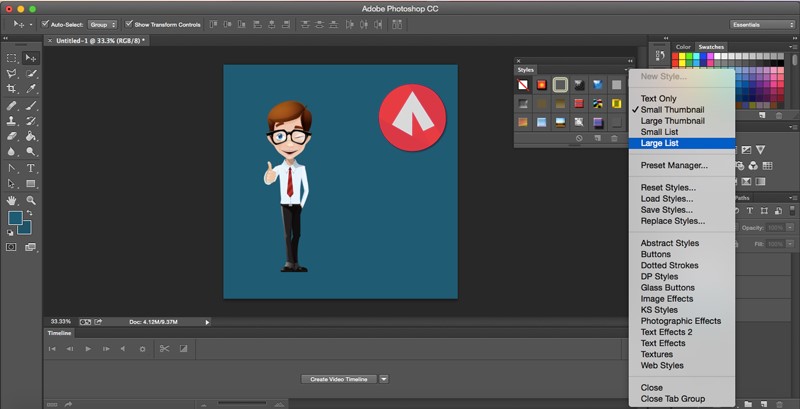Select the Clone Stamp tool
Image resolution: width=800 pixels, height=409 pixels.
click(11, 121)
